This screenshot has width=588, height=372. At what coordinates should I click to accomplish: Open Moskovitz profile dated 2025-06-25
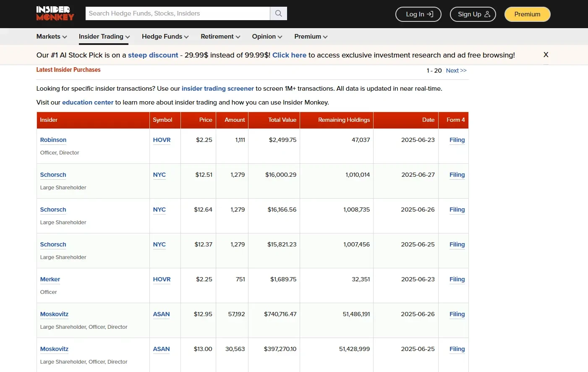pyautogui.click(x=54, y=349)
